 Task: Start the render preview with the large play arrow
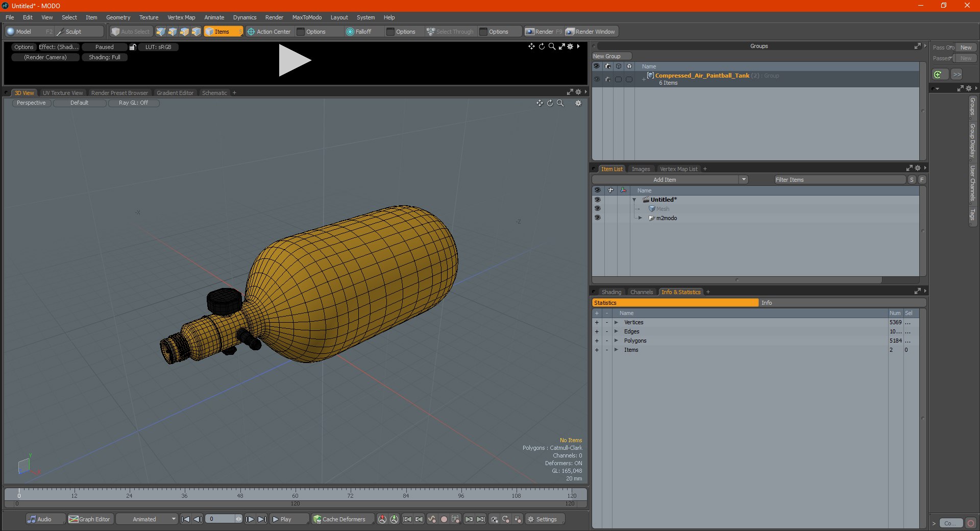click(295, 60)
